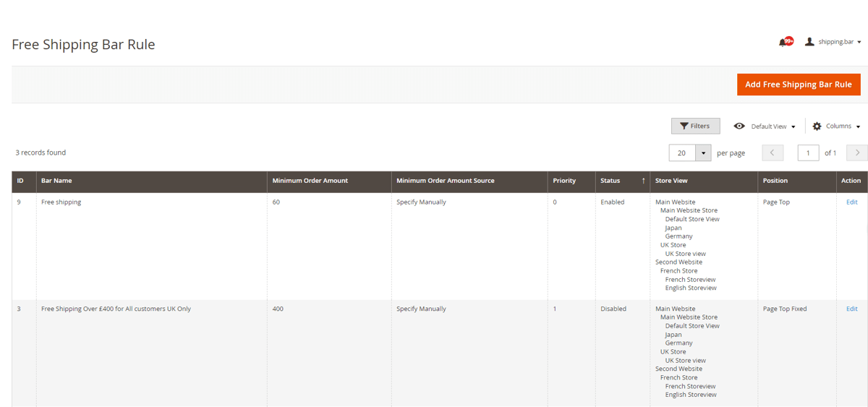This screenshot has height=407, width=868.
Task: Edit the Free Shipping Over £400 rule
Action: pos(851,309)
